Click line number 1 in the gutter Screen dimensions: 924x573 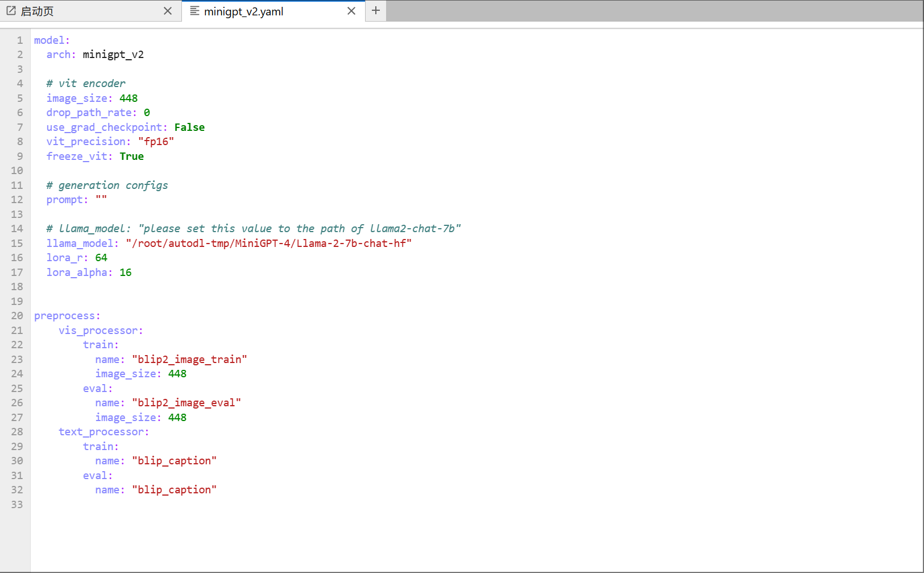tap(20, 40)
